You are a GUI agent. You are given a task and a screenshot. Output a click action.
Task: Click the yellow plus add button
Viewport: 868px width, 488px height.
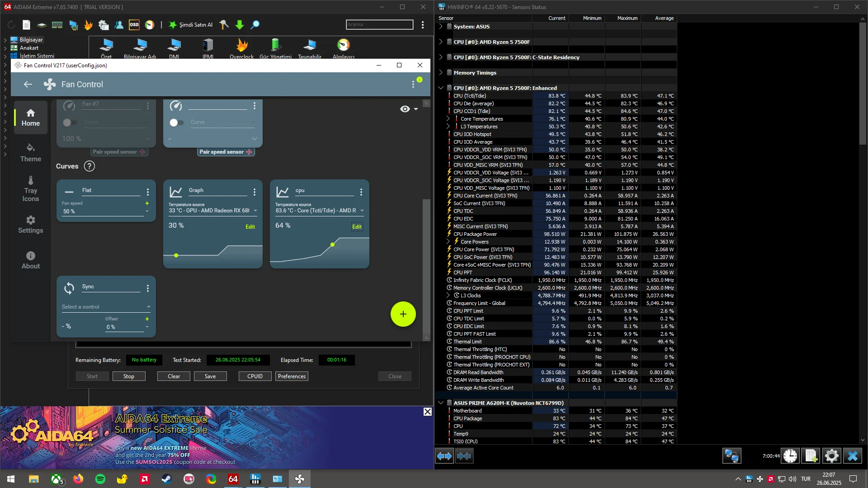403,314
